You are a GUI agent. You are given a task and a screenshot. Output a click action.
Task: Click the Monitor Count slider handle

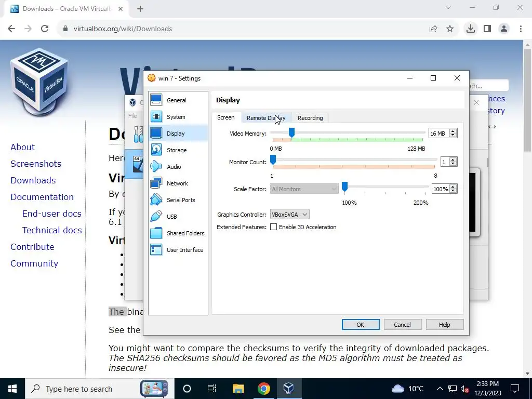(x=273, y=160)
